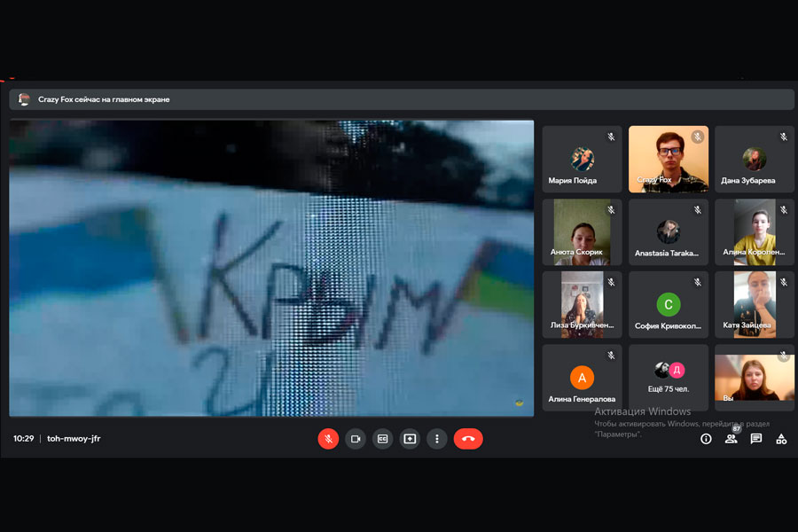
Task: Open meeting details info icon
Action: pyautogui.click(x=706, y=439)
